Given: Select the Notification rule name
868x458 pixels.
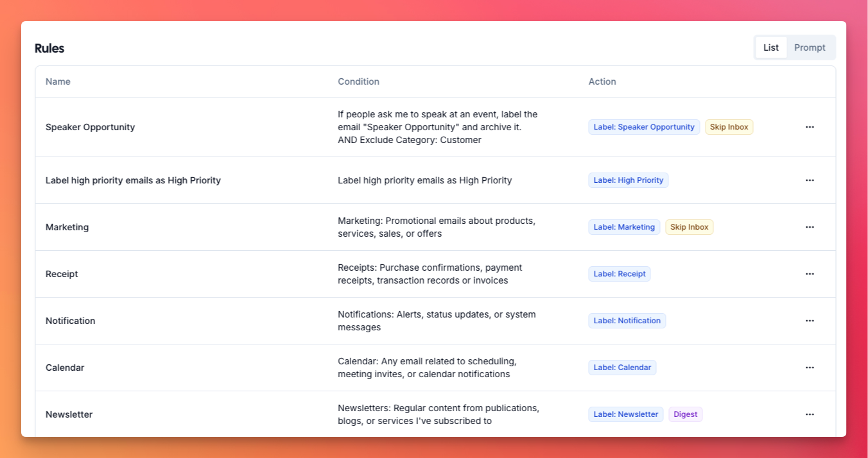Looking at the screenshot, I should point(71,321).
